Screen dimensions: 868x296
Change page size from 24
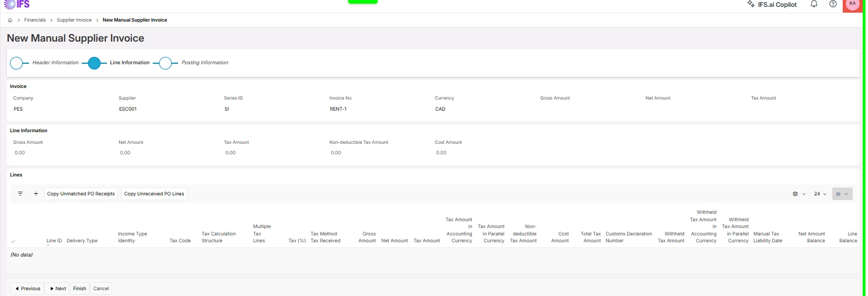[820, 194]
